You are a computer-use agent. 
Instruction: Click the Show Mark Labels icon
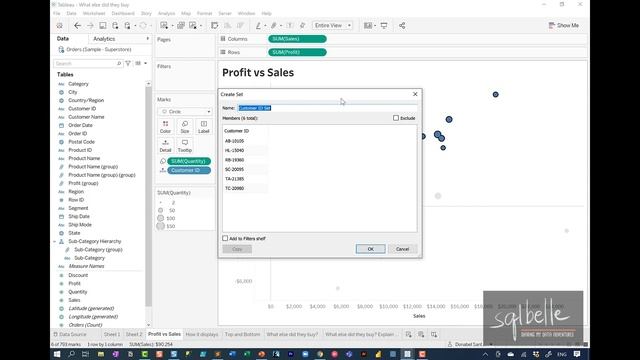click(x=289, y=25)
